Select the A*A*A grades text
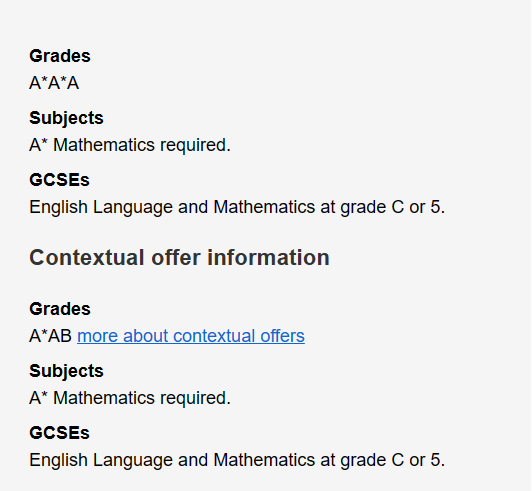This screenshot has height=491, width=532. coord(54,83)
